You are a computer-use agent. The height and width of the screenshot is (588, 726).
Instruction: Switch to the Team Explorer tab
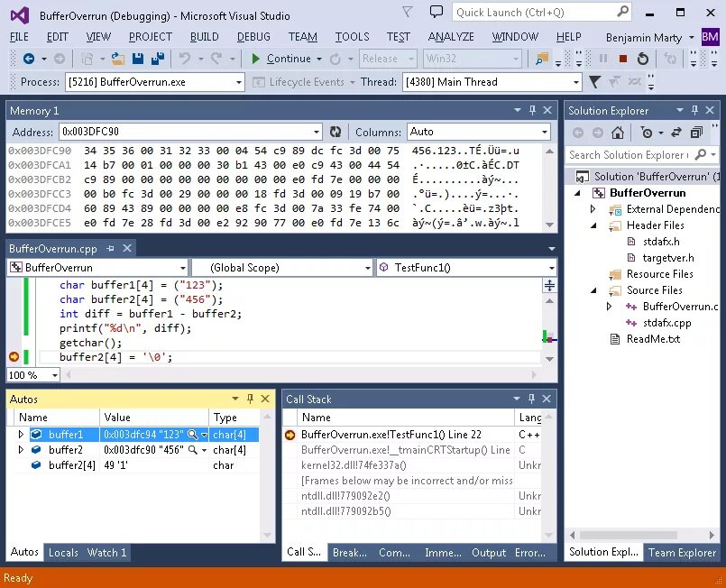coord(682,552)
